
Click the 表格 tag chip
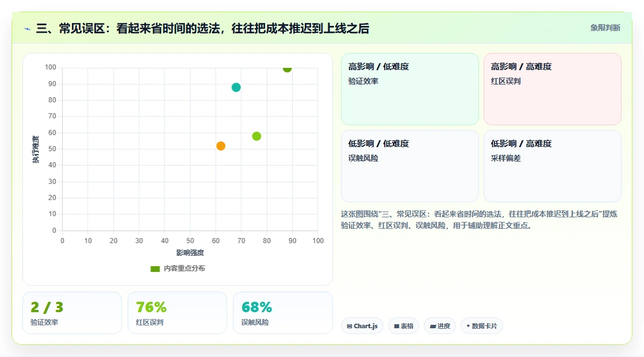404,326
